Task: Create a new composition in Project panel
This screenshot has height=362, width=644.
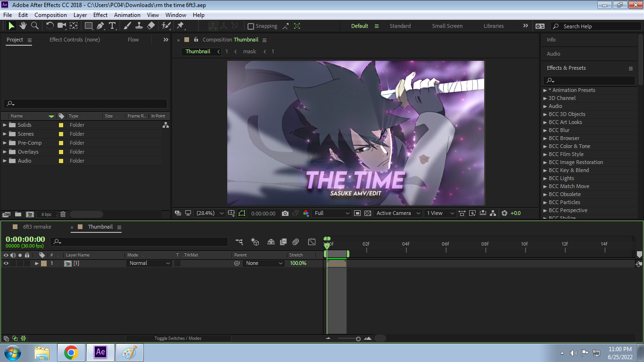Action: point(30,214)
